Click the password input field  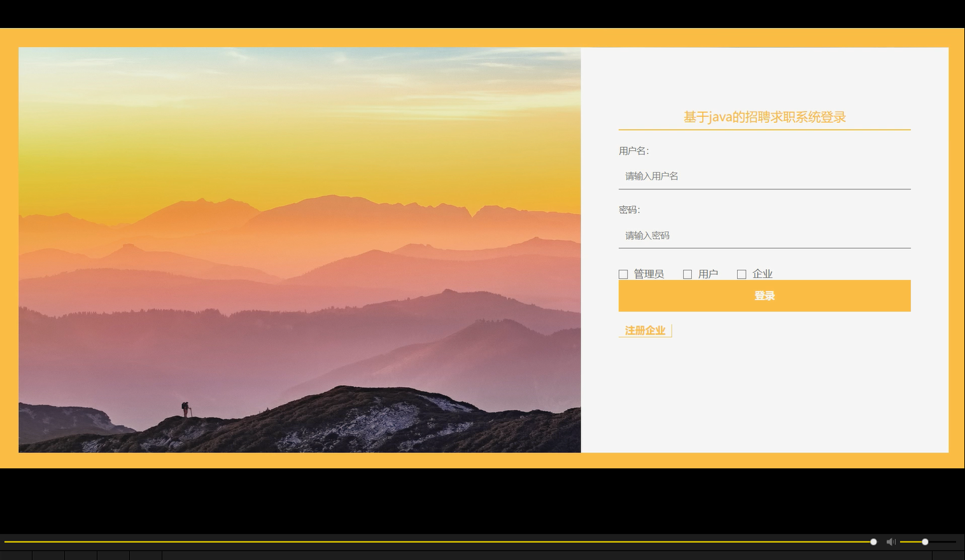(764, 235)
